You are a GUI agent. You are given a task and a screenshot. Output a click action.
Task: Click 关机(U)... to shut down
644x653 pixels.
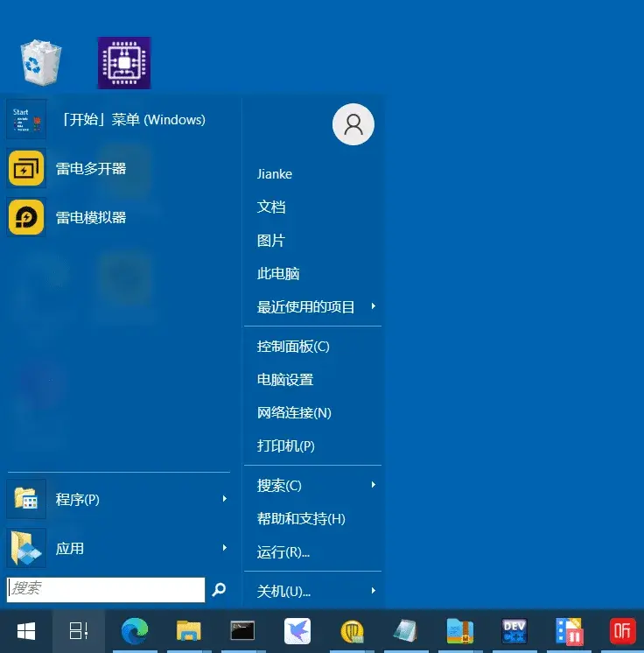point(283,592)
